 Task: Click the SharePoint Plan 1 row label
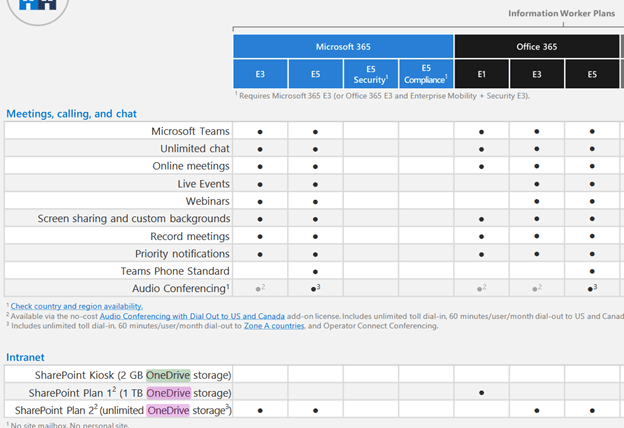click(x=130, y=392)
